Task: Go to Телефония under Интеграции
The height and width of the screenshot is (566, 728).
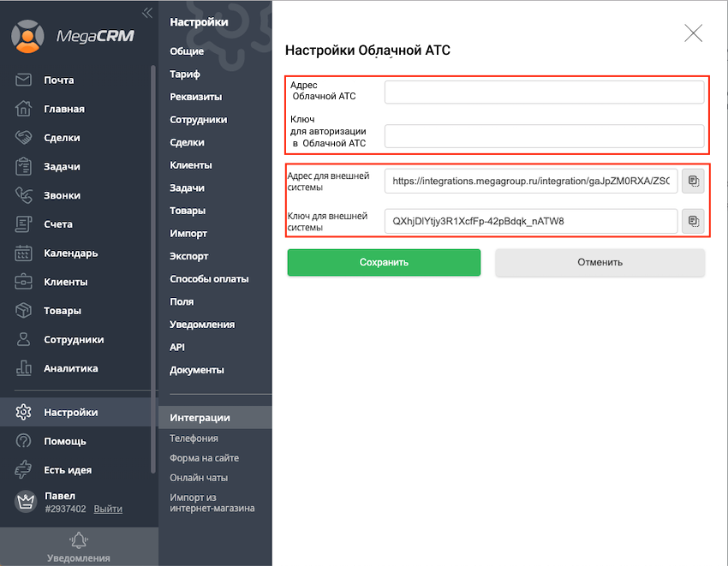Action: pos(194,438)
